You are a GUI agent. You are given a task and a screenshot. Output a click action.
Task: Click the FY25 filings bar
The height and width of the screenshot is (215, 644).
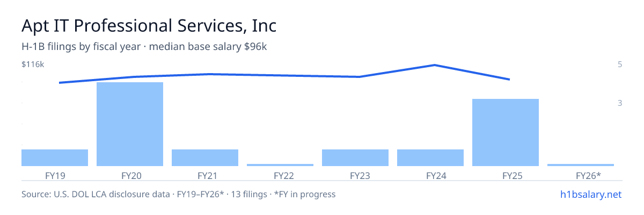click(x=506, y=132)
